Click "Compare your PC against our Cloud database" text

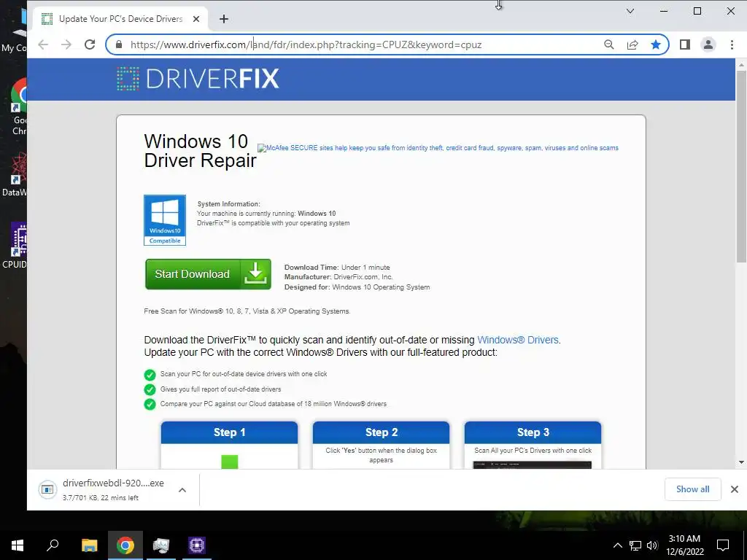tap(274, 404)
